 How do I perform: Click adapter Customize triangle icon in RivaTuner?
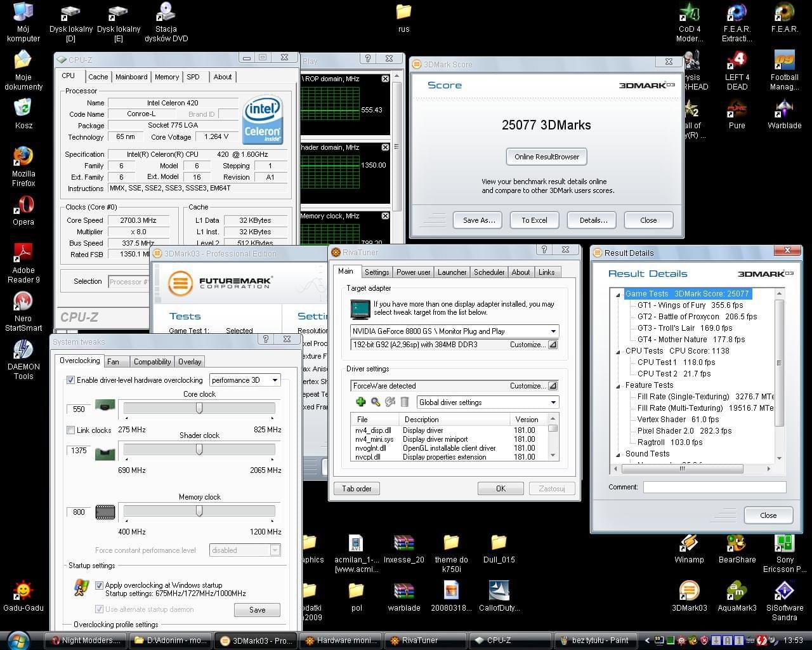pyautogui.click(x=553, y=345)
